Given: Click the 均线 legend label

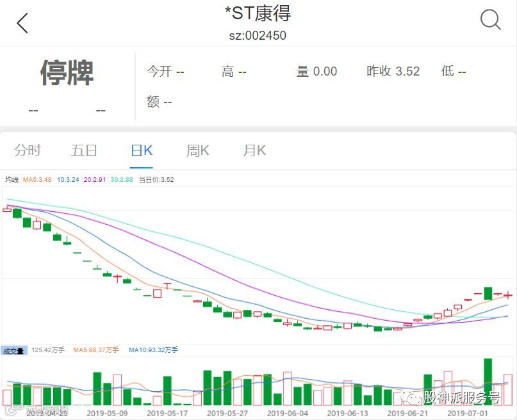Looking at the screenshot, I should click(12, 179).
